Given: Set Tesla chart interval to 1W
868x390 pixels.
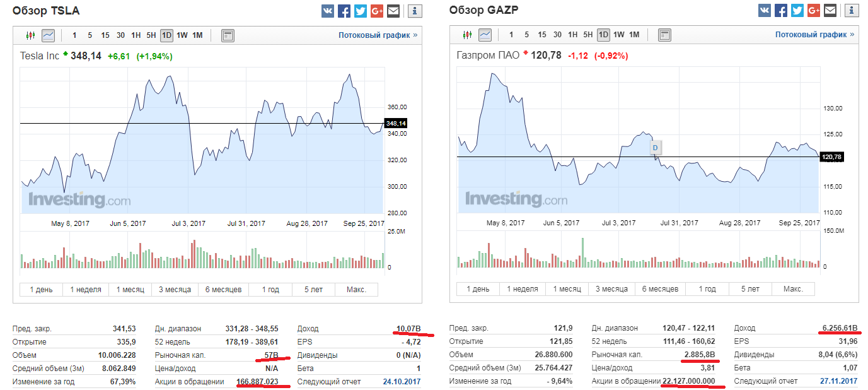Looking at the screenshot, I should (182, 35).
